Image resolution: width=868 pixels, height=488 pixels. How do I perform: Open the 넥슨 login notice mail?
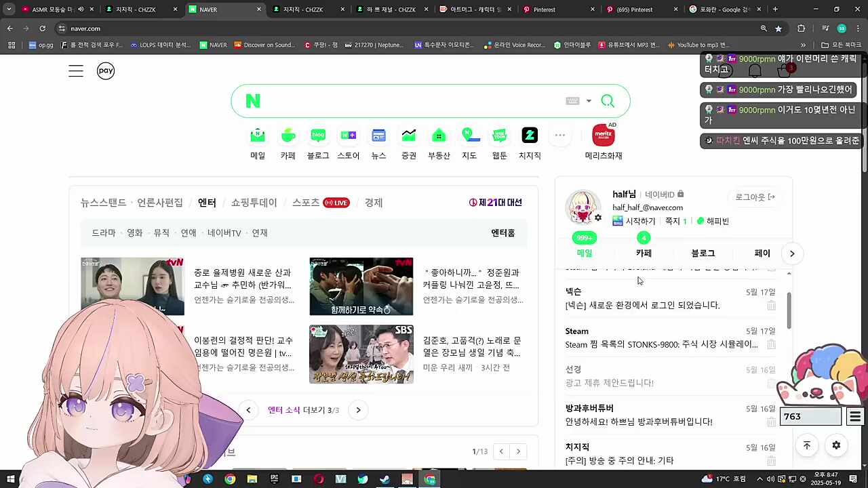642,306
